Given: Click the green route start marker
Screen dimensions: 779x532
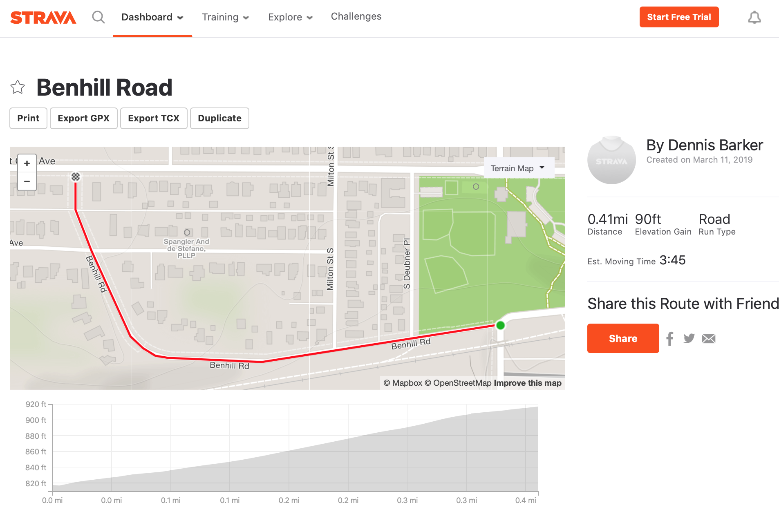Looking at the screenshot, I should pos(500,325).
